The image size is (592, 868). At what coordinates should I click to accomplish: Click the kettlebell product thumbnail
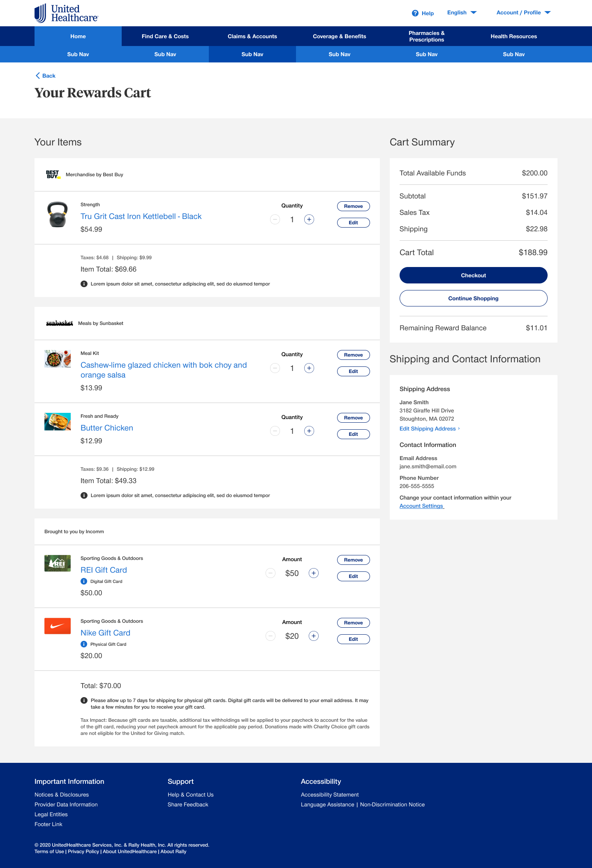pyautogui.click(x=58, y=214)
